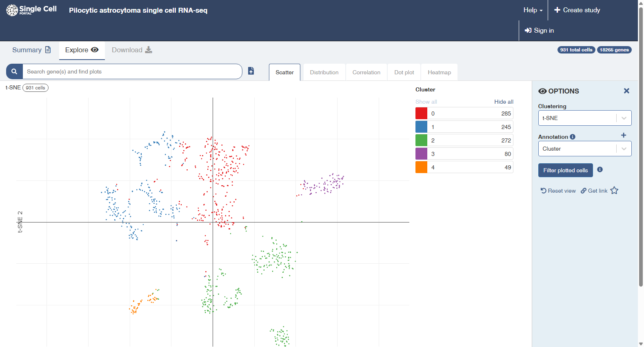Toggle orange cluster 4 swatch
The height and width of the screenshot is (347, 644).
421,167
